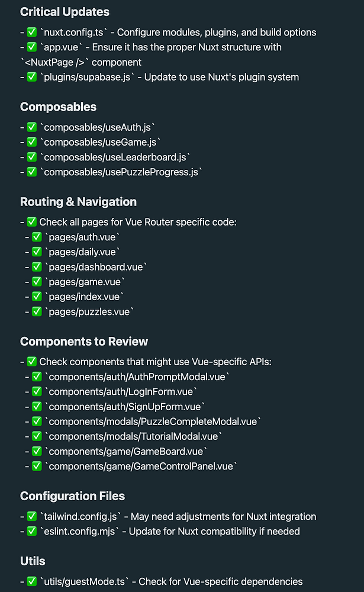Viewport: 364px width, 592px height.
Task: Uncheck the composables/useLeaderboard.js item
Action: 32,157
